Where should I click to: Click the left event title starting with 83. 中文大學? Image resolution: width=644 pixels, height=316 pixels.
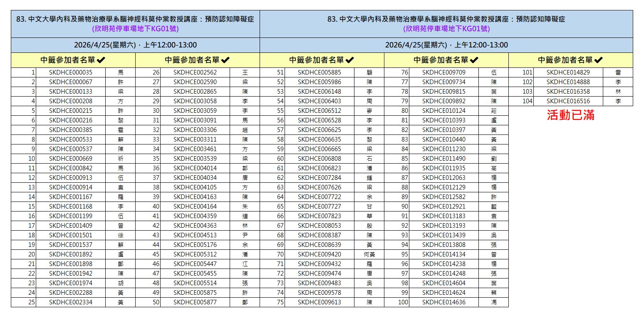coord(135,19)
